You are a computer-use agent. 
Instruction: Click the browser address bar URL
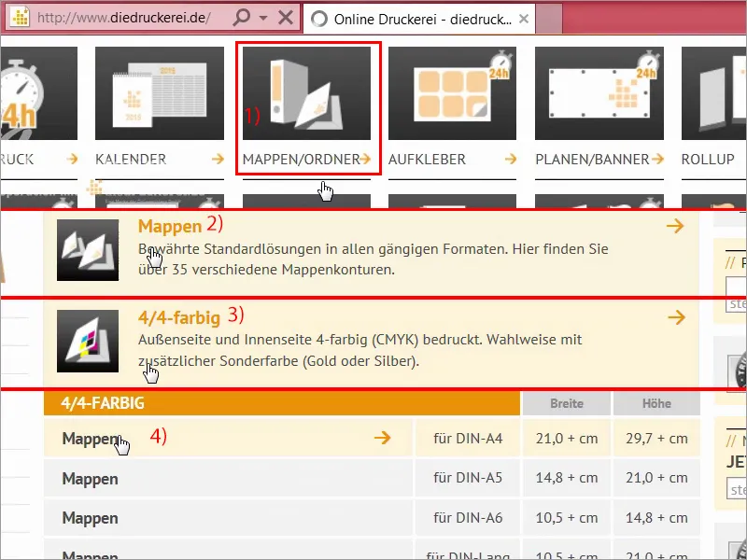(123, 18)
